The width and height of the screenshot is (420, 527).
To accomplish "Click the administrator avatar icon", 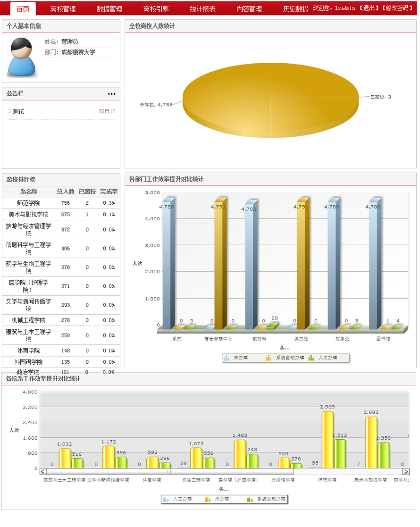I will click(22, 57).
